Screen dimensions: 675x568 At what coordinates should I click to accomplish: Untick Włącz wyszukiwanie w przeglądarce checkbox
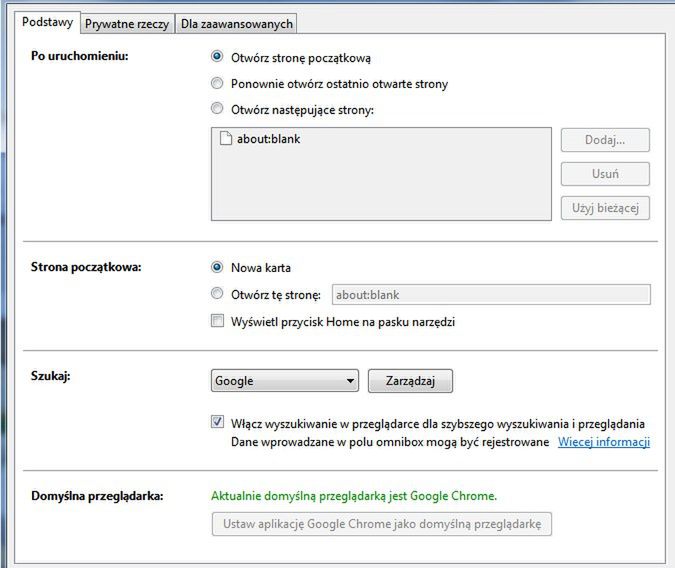217,422
